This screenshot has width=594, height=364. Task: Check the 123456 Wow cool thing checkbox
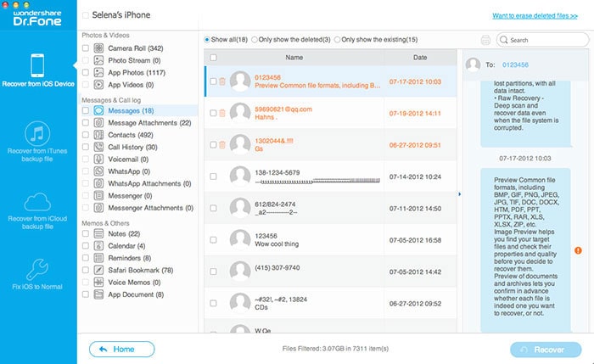click(213, 240)
